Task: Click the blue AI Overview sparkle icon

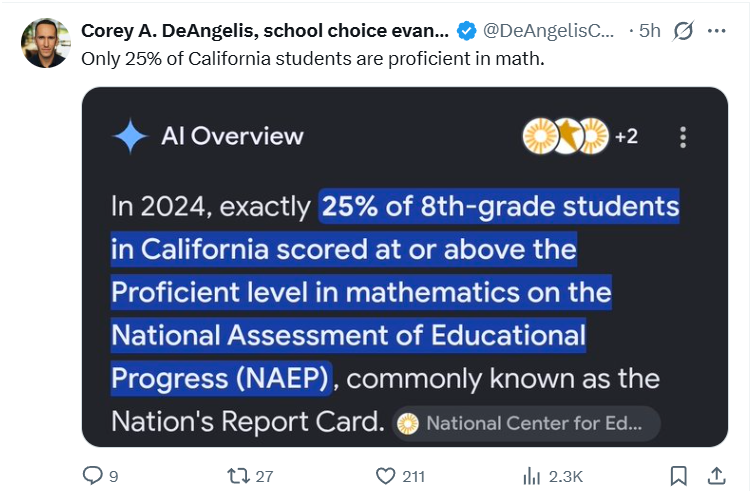Action: click(x=130, y=136)
